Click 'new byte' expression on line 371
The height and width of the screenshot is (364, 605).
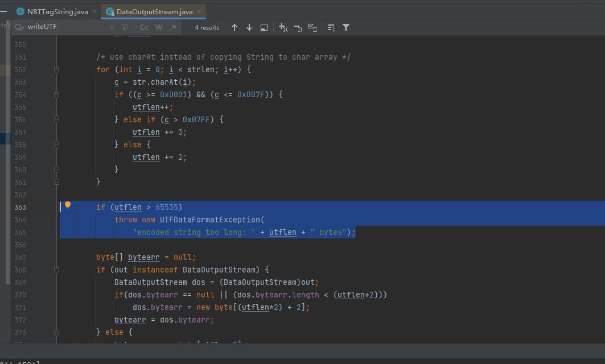215,308
